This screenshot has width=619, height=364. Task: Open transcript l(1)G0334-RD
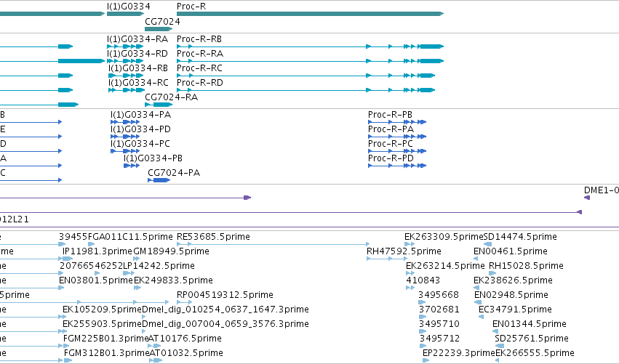point(137,54)
